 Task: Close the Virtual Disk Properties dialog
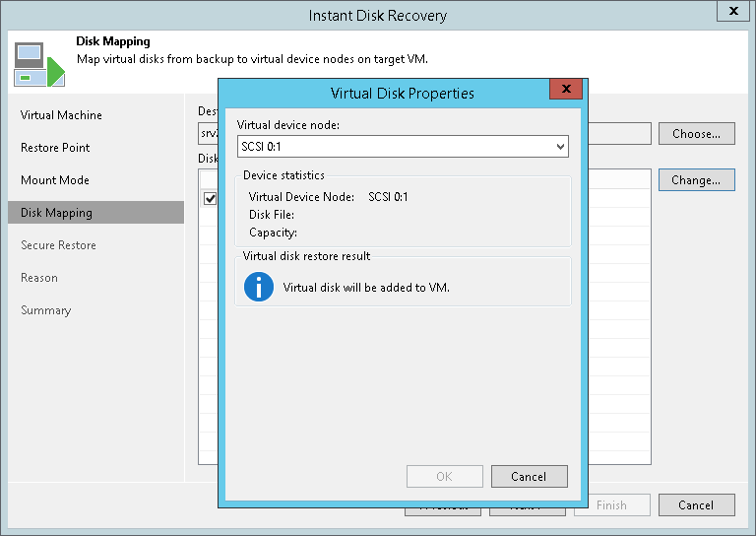click(566, 89)
